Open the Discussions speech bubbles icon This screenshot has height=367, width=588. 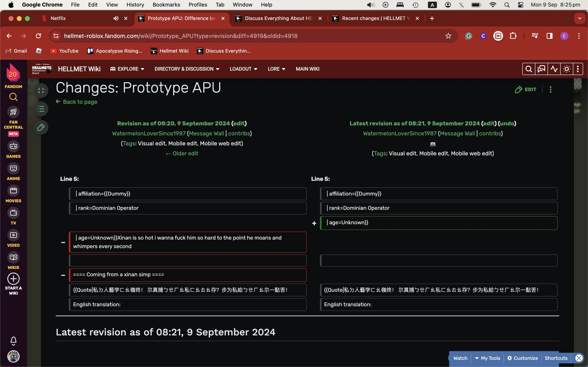(x=541, y=69)
